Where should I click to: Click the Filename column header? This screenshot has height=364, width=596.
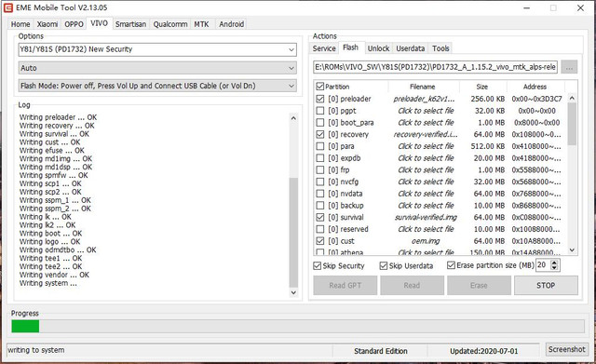tap(423, 87)
